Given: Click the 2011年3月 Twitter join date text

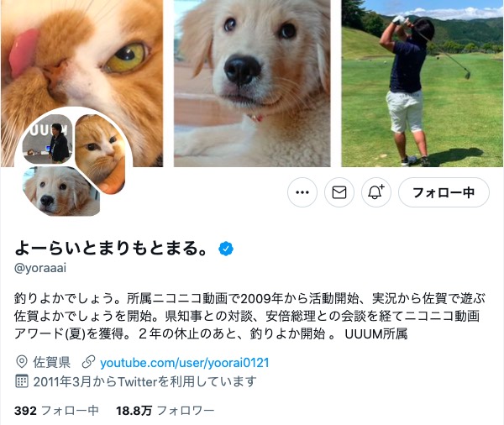Looking at the screenshot, I should pos(144,381).
